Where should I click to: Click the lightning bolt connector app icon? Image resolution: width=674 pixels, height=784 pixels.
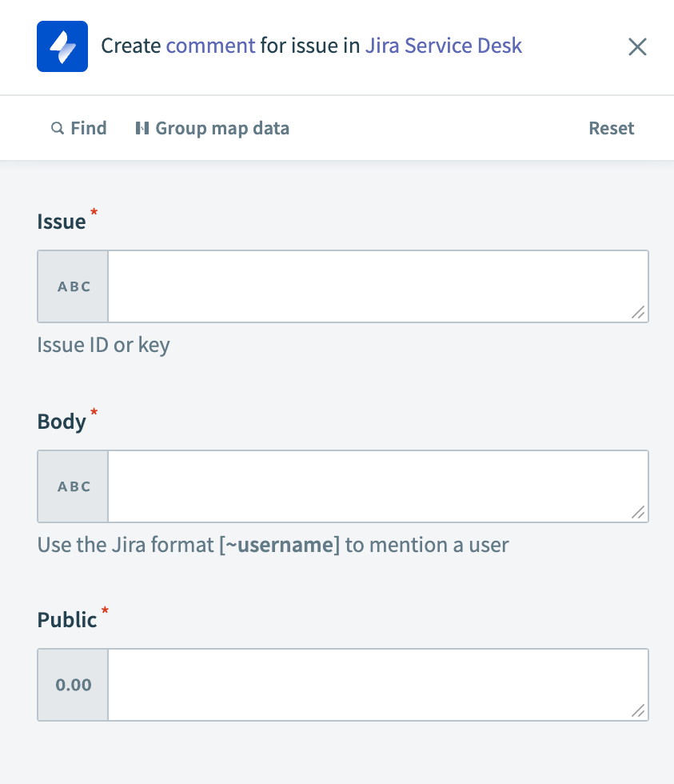click(x=62, y=46)
